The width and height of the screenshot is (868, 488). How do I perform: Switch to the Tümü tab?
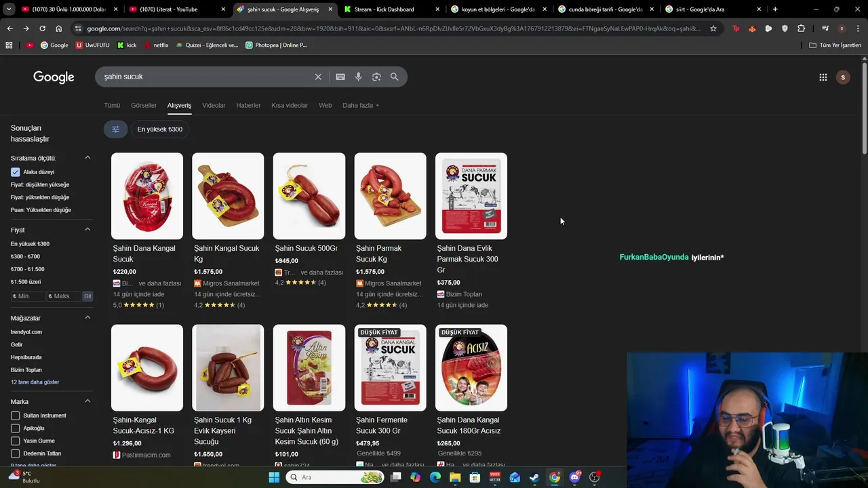tap(112, 106)
